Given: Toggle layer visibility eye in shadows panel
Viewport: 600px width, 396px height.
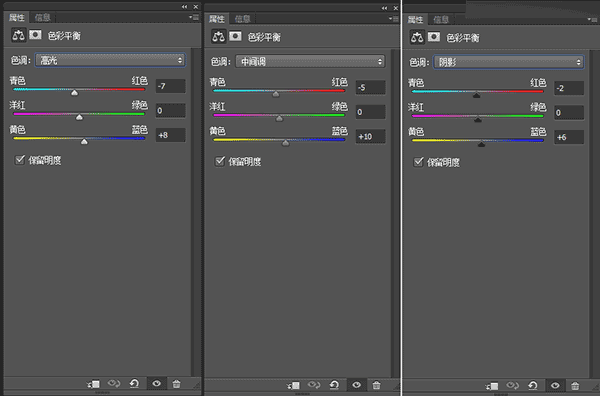Looking at the screenshot, I should tap(555, 385).
